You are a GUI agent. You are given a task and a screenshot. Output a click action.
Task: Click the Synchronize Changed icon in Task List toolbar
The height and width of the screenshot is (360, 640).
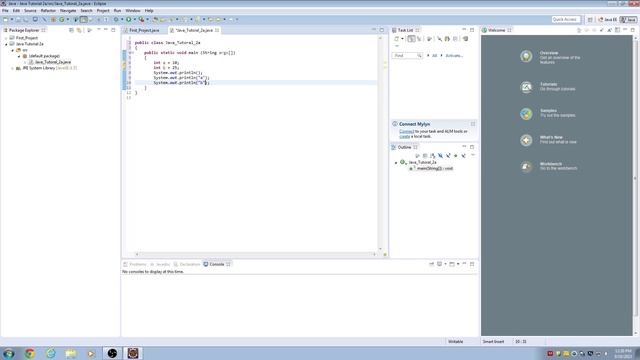point(465,39)
